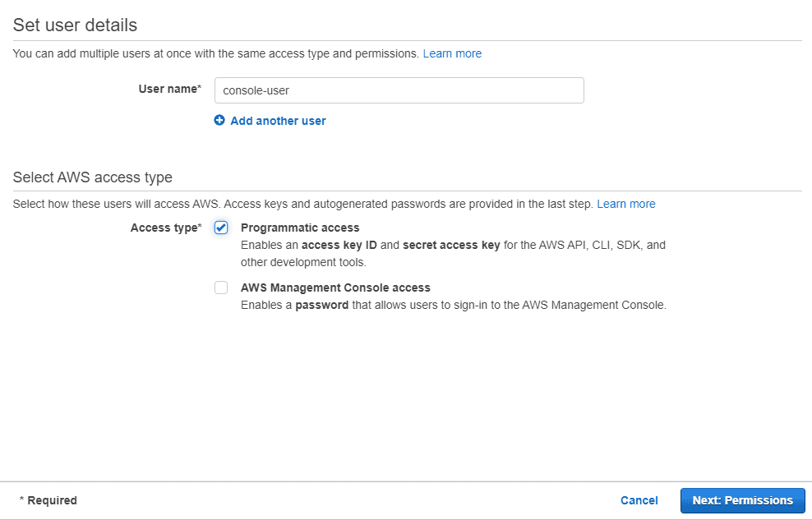Click the Access type* label
Viewport: 812px width, 520px height.
click(x=166, y=228)
